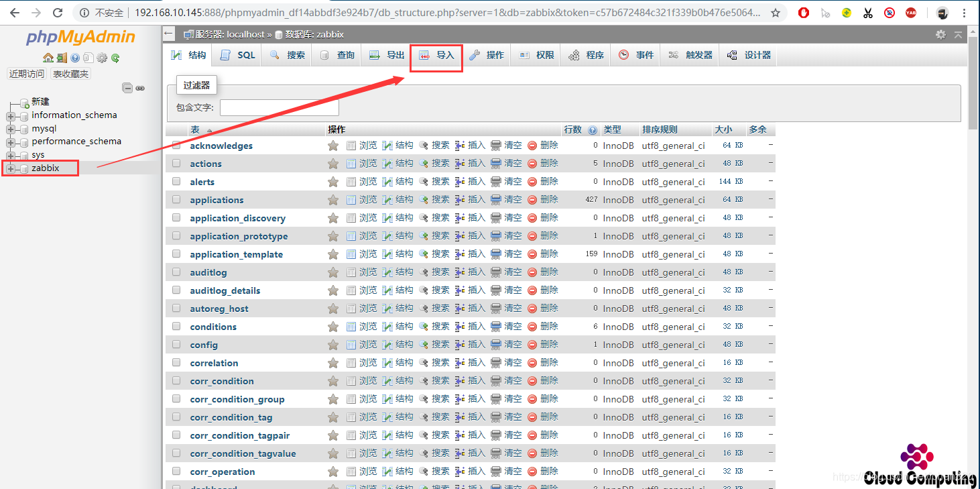Click 服务器: localhost breadcrumb link
980x489 pixels.
(229, 34)
